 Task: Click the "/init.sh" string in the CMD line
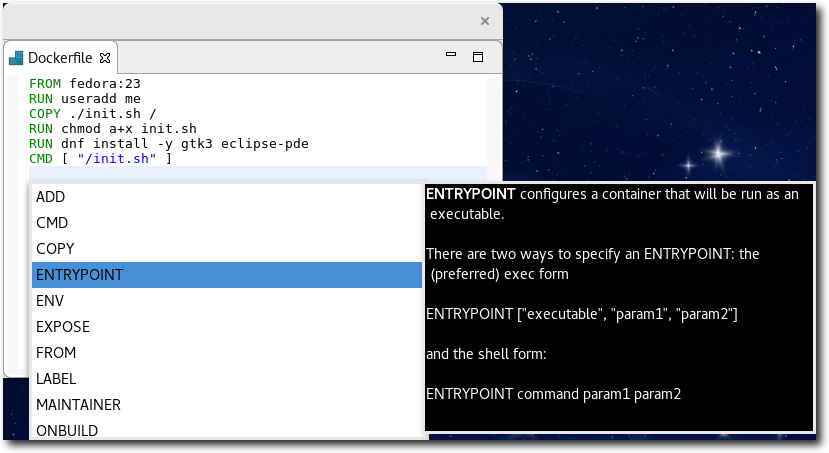point(118,158)
